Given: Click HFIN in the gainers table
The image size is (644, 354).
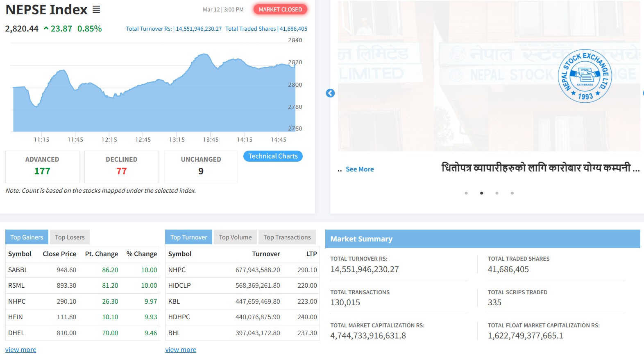Looking at the screenshot, I should [x=16, y=317].
